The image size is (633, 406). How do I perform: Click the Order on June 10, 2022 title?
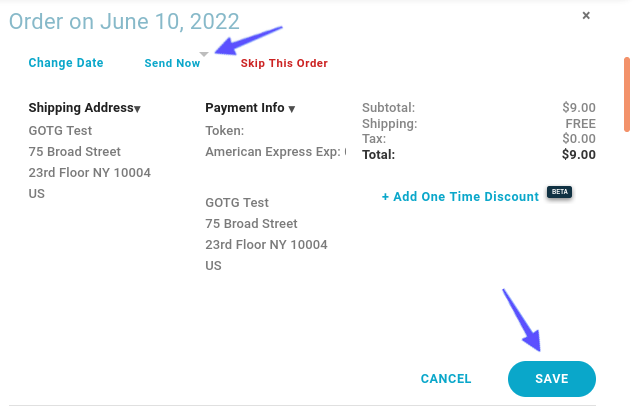click(124, 21)
